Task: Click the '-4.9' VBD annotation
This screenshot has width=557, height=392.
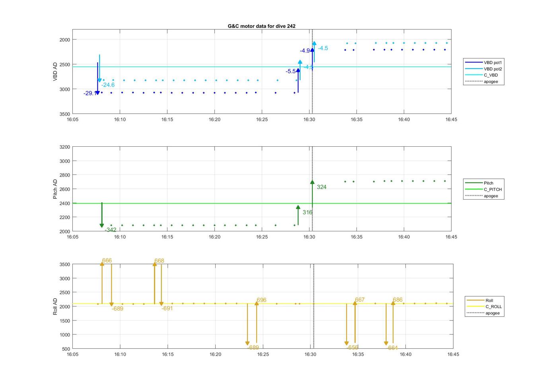Action: [305, 50]
